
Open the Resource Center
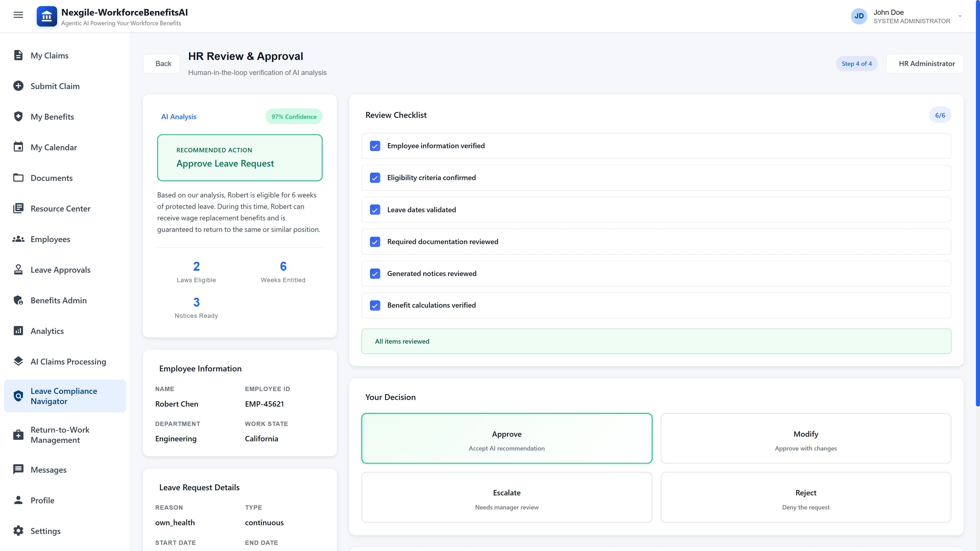(60, 208)
